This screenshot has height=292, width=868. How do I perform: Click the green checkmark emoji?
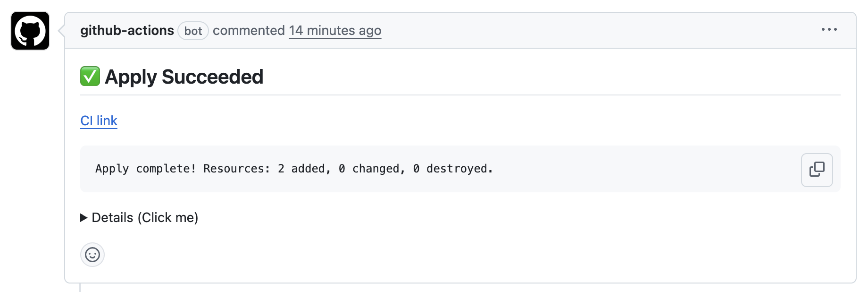(x=90, y=77)
